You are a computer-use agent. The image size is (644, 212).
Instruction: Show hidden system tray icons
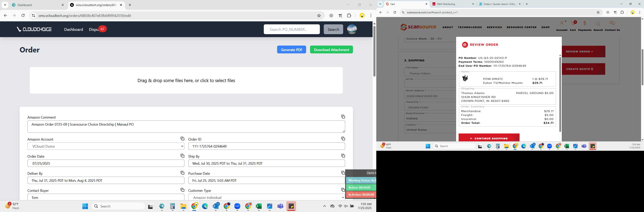(x=324, y=206)
